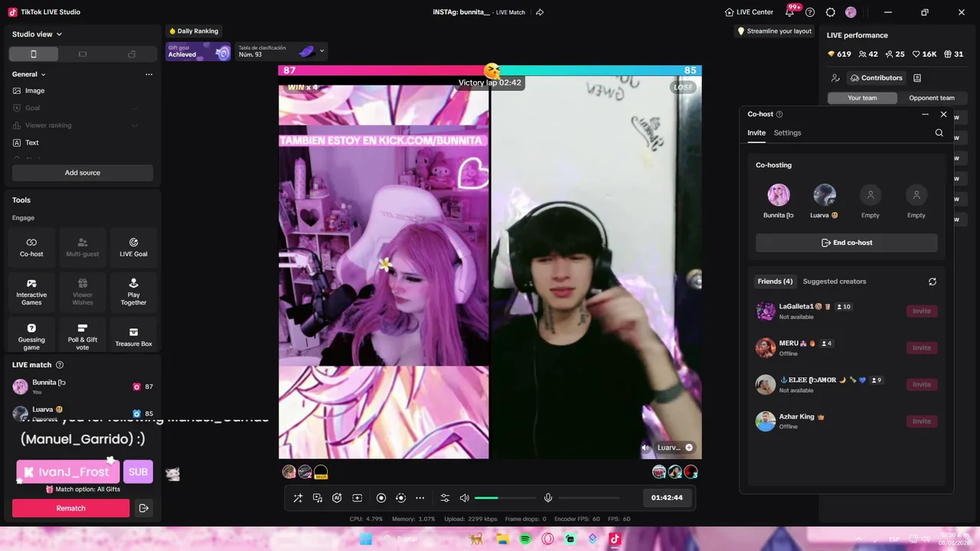
Task: Select the Friends (4) tab
Action: pos(775,282)
